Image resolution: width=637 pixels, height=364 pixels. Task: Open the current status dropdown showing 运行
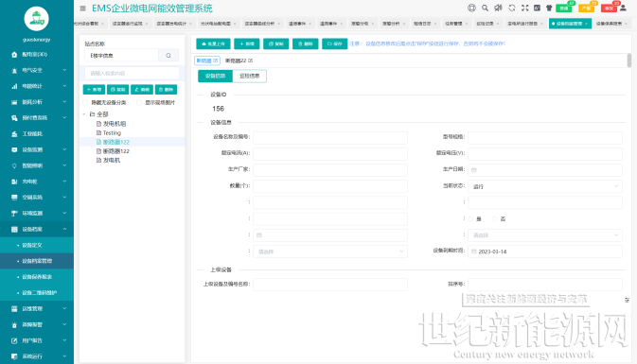[x=545, y=186]
